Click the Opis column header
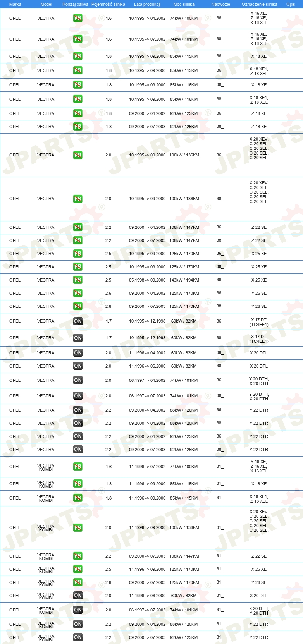Viewport: 303px width, 644px height. tap(291, 4)
